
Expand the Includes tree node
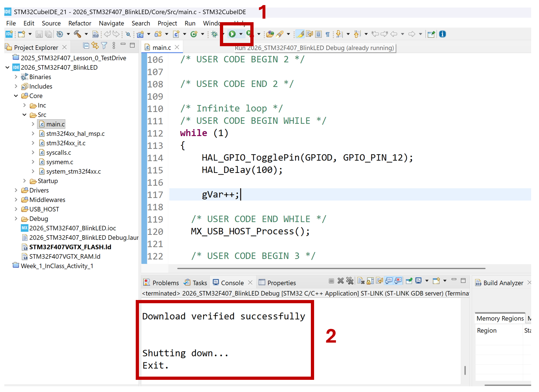[16, 86]
